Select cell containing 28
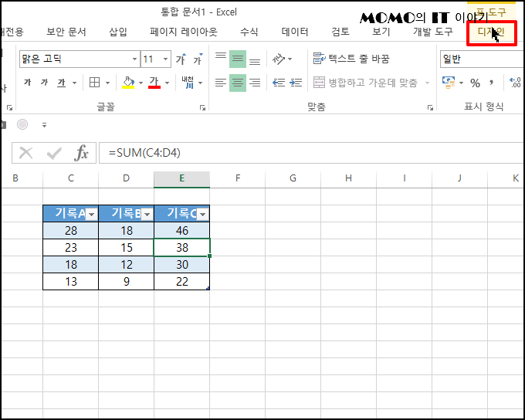525x420 pixels. pos(71,230)
